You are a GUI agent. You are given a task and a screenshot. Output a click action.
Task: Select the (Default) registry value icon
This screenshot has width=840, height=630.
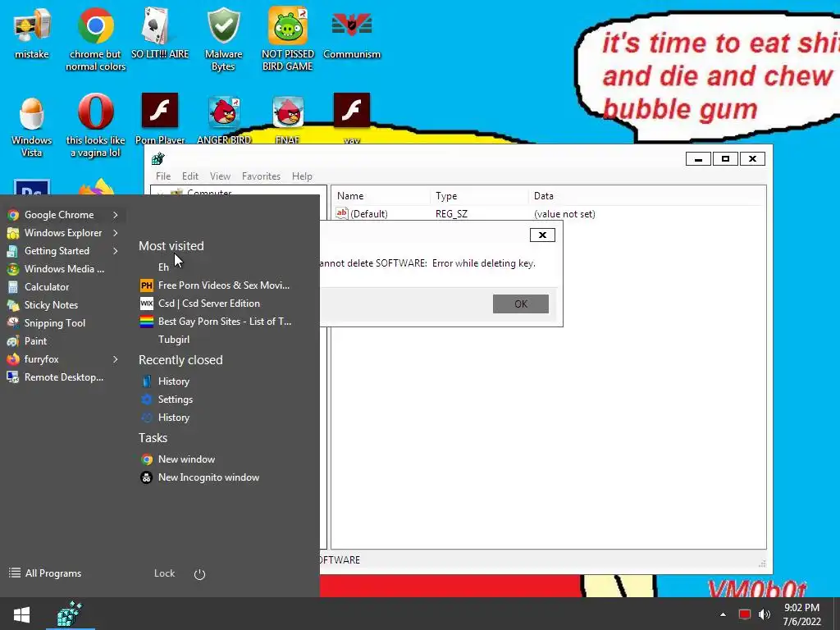click(342, 213)
